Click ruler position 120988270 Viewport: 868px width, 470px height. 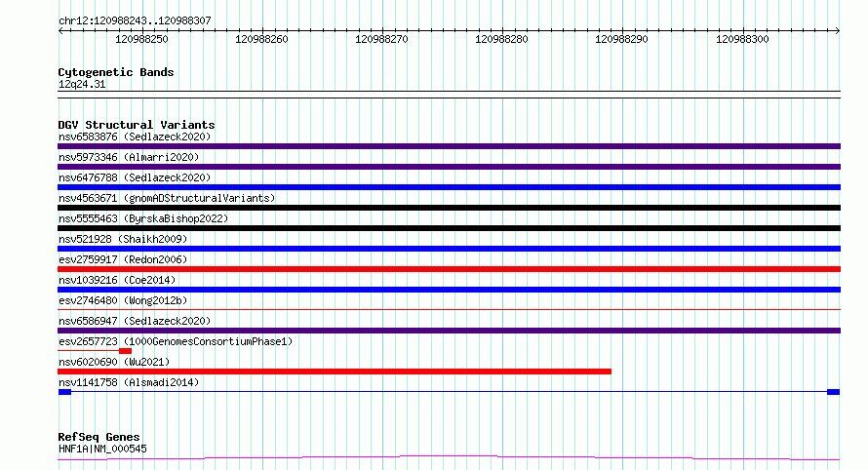381,39
